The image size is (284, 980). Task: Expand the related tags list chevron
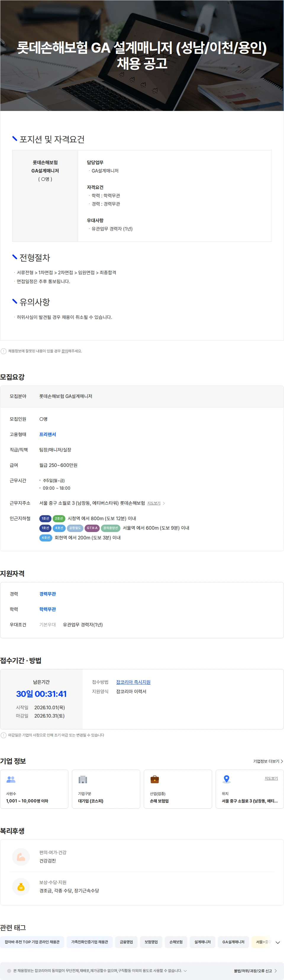(x=277, y=942)
